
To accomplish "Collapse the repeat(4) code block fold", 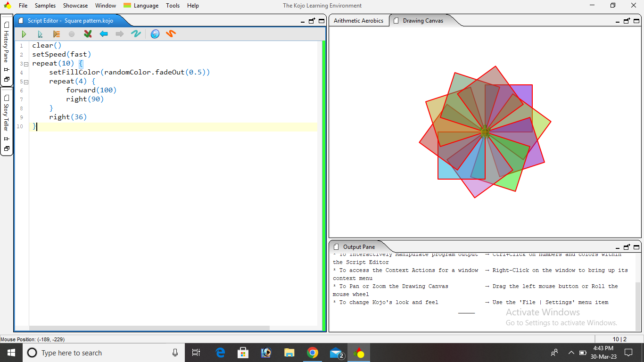I will (26, 82).
